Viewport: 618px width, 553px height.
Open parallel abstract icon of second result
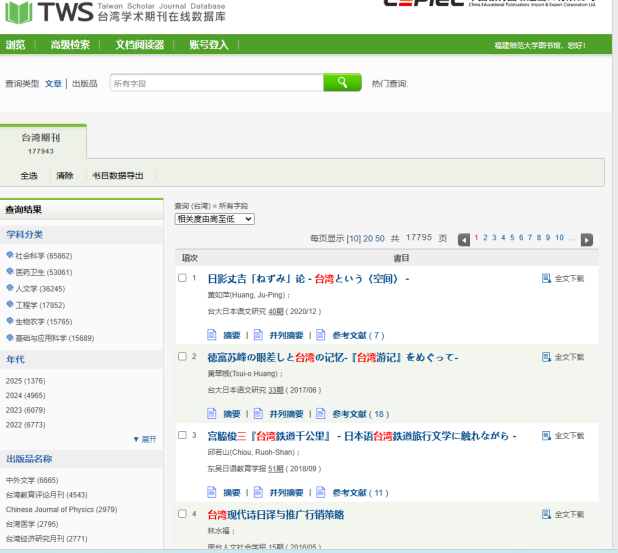click(x=258, y=414)
